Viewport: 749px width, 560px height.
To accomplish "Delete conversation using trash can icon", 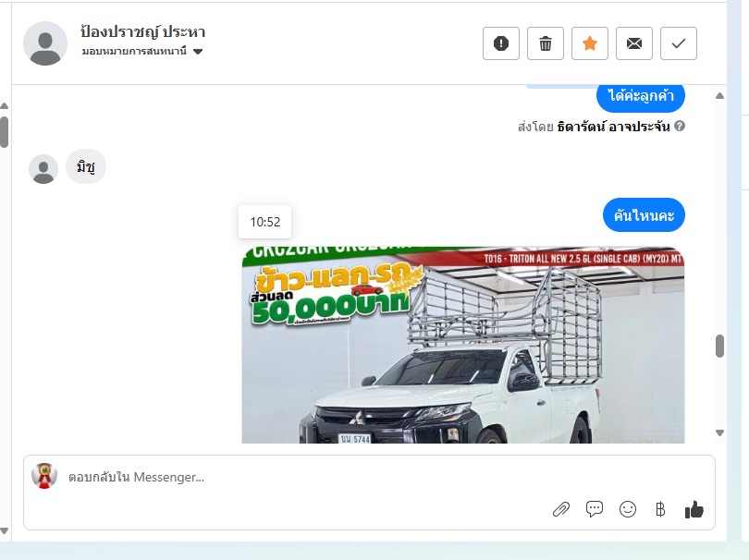I will [545, 43].
